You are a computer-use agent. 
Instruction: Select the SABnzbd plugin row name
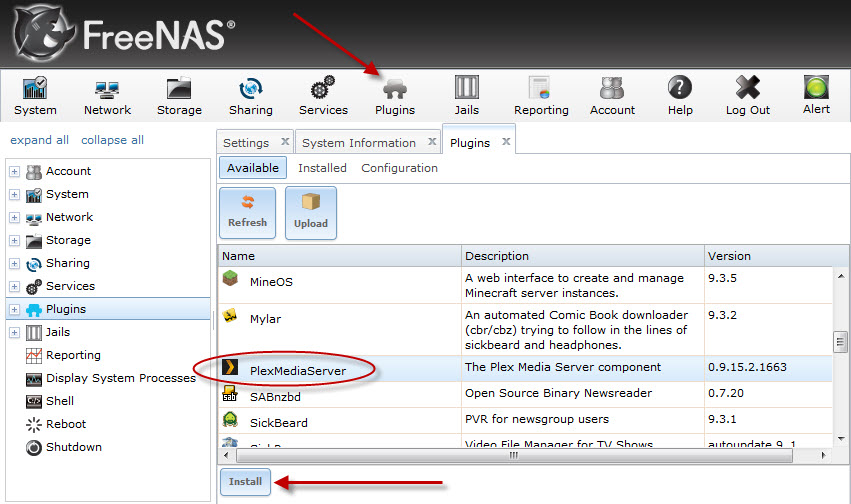[275, 397]
